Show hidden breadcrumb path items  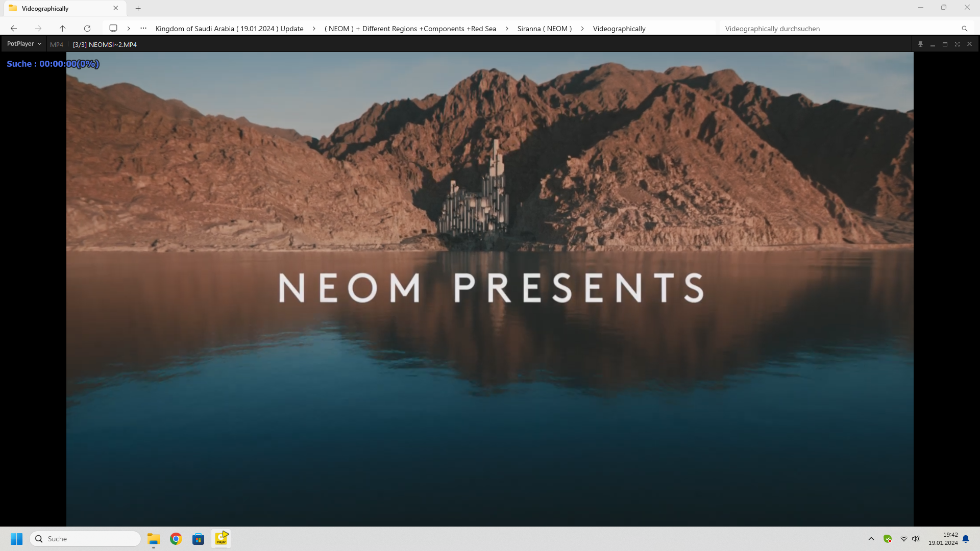click(143, 29)
